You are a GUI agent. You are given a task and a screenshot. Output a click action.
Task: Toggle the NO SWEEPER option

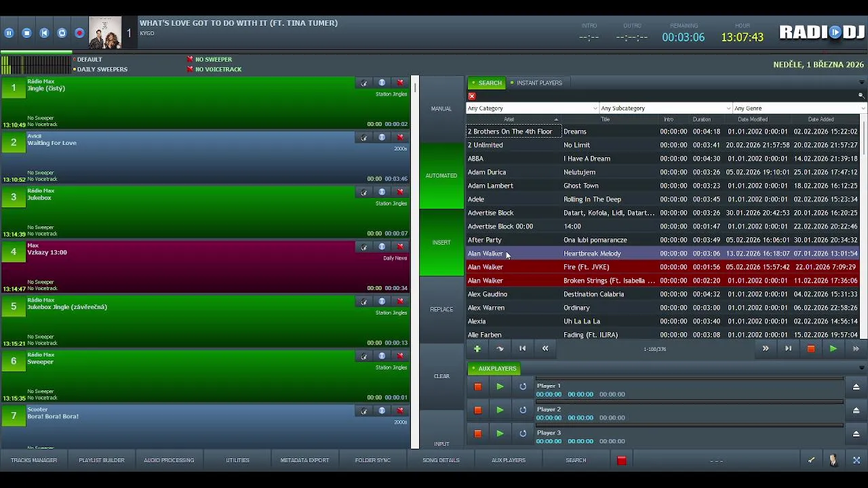(210, 60)
